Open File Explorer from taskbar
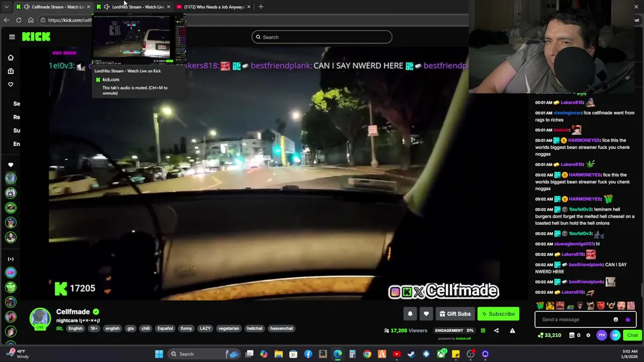644x362 pixels. 279,354
